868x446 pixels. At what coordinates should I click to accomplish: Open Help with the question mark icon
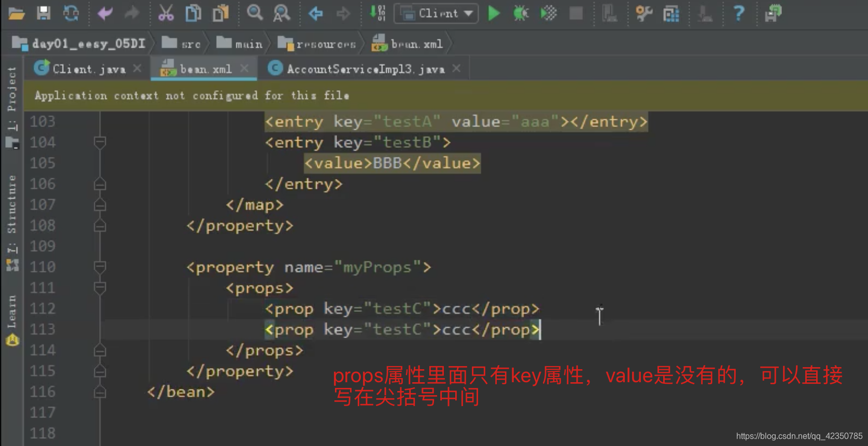(x=739, y=13)
